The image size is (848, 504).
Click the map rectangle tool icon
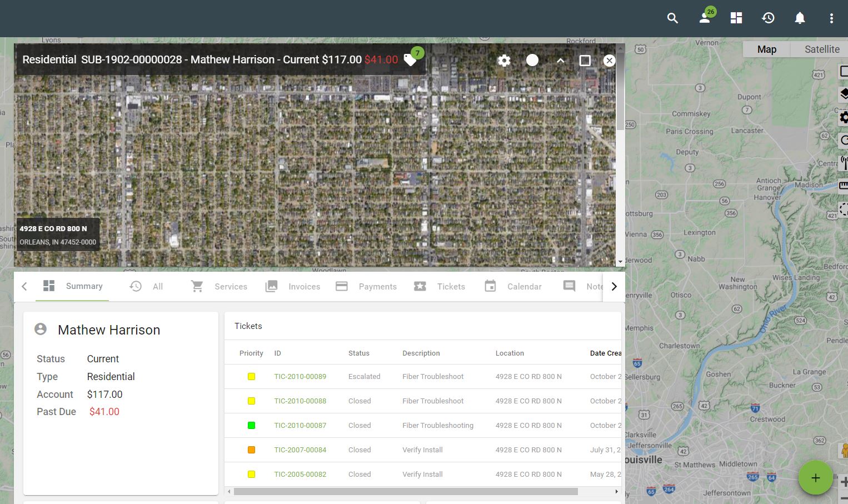click(x=844, y=72)
